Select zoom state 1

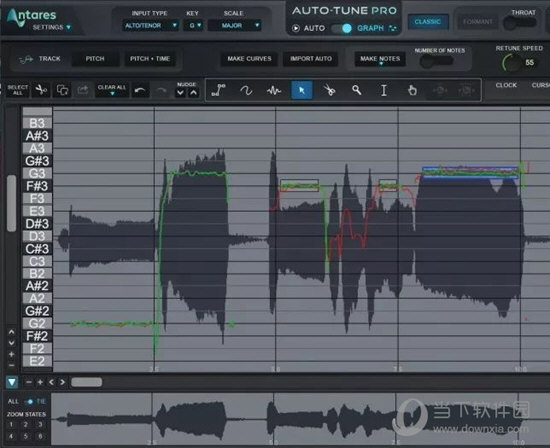(x=11, y=424)
